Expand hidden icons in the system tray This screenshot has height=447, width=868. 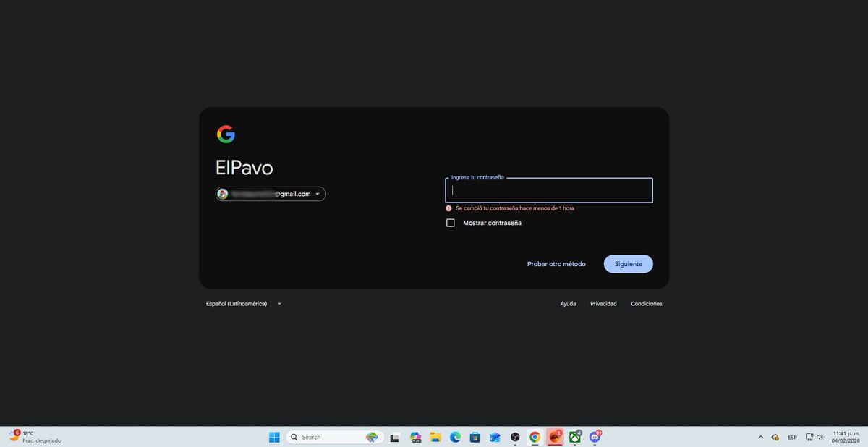coord(760,437)
